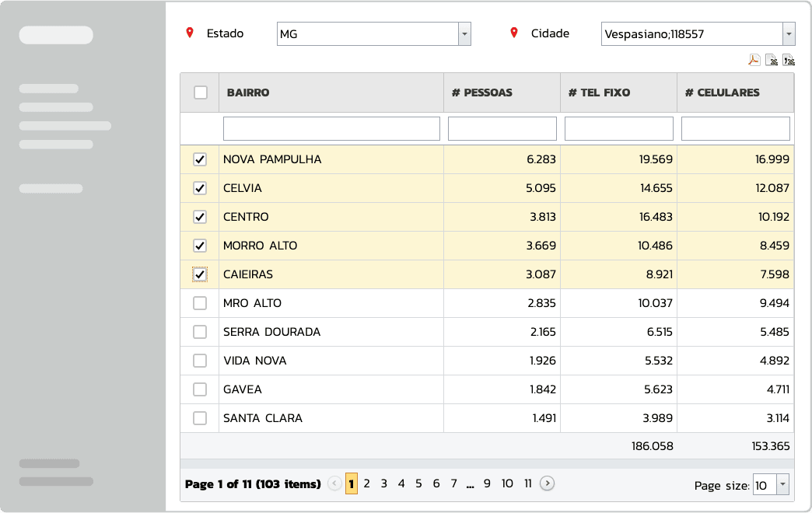Check the SERRA DOURADA row checkbox

(200, 332)
